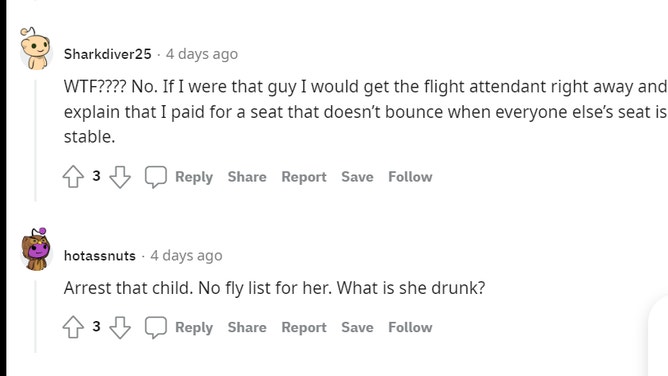
Task: Open Sharkdiver25's avatar profile
Action: (36, 49)
